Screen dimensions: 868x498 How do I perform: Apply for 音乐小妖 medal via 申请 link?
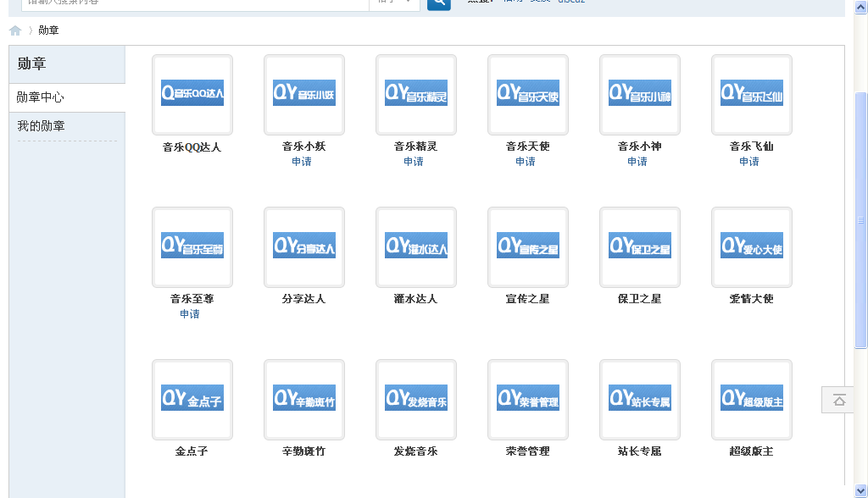302,162
